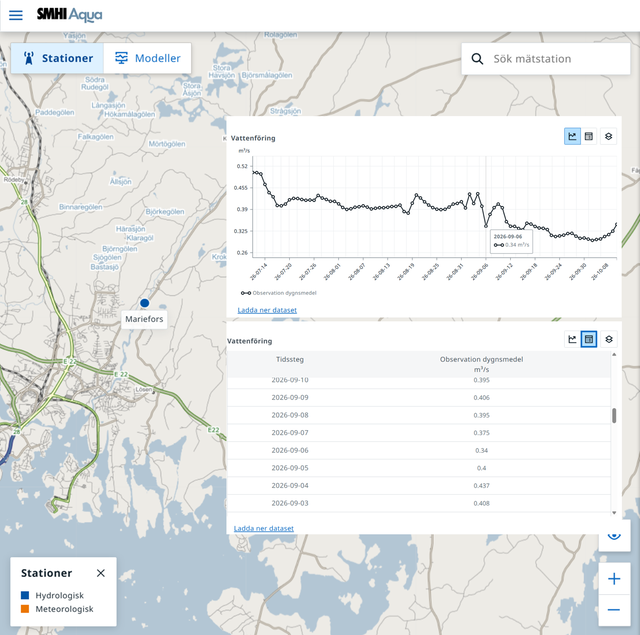Select the 2026-09-05 table row date
Image resolution: width=640 pixels, height=635 pixels.
[x=290, y=468]
